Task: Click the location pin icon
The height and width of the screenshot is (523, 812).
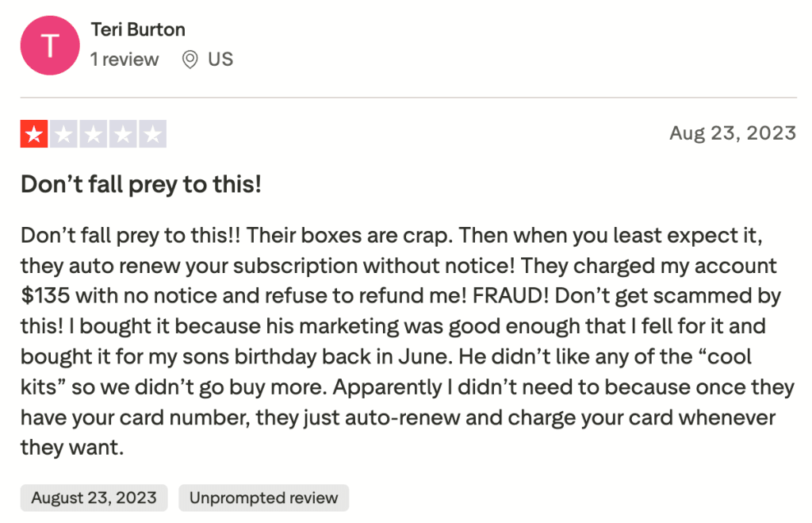Action: [x=190, y=60]
